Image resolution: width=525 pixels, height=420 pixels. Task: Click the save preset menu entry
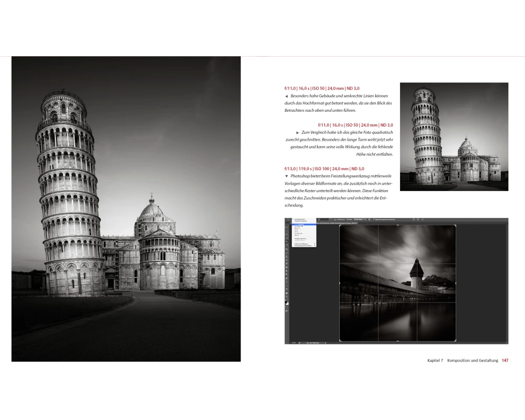click(302, 238)
